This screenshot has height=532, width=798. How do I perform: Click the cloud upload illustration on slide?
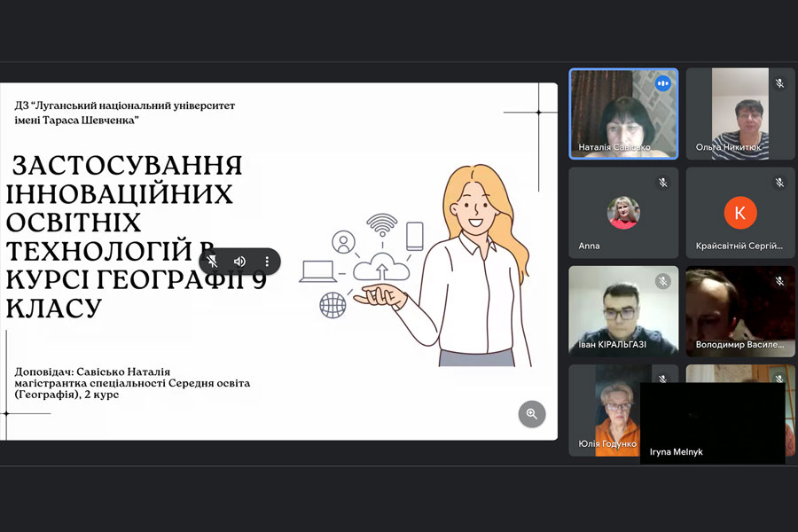[381, 267]
